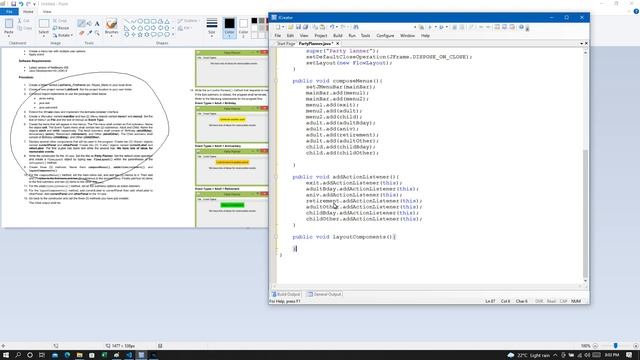This screenshot has height=360, width=640.
Task: Open the Project menu in JCreator
Action: point(320,36)
